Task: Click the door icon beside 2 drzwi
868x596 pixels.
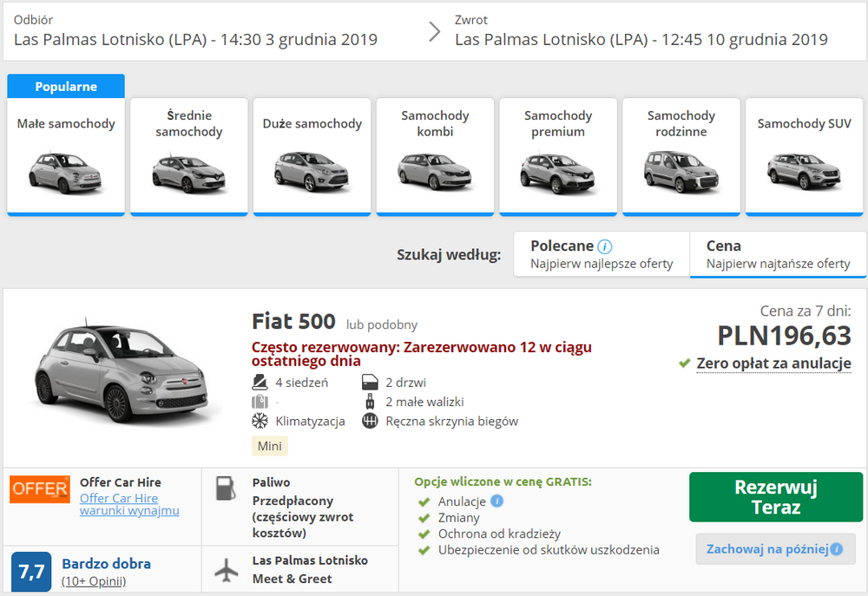Action: [370, 382]
